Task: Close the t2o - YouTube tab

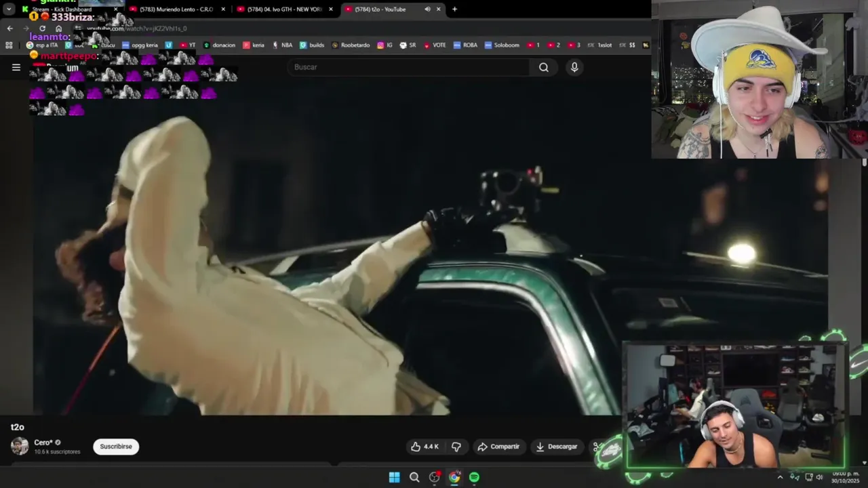Action: click(x=438, y=9)
